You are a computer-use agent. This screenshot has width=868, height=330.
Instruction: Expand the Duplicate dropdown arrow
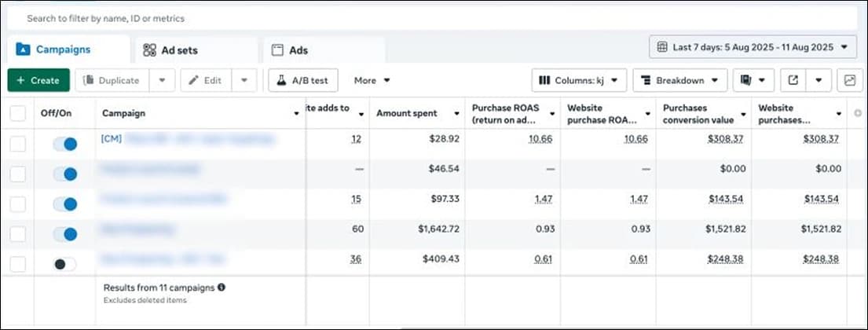tap(162, 80)
